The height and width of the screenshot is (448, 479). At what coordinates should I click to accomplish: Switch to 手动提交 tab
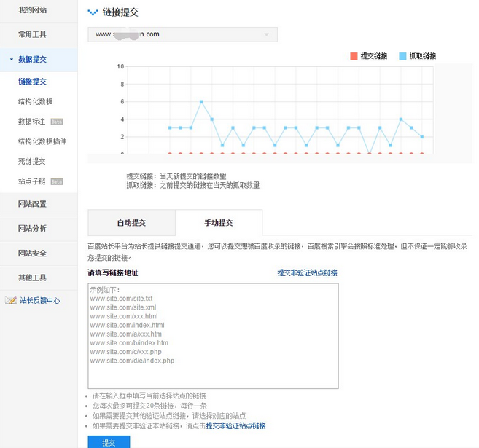point(219,222)
